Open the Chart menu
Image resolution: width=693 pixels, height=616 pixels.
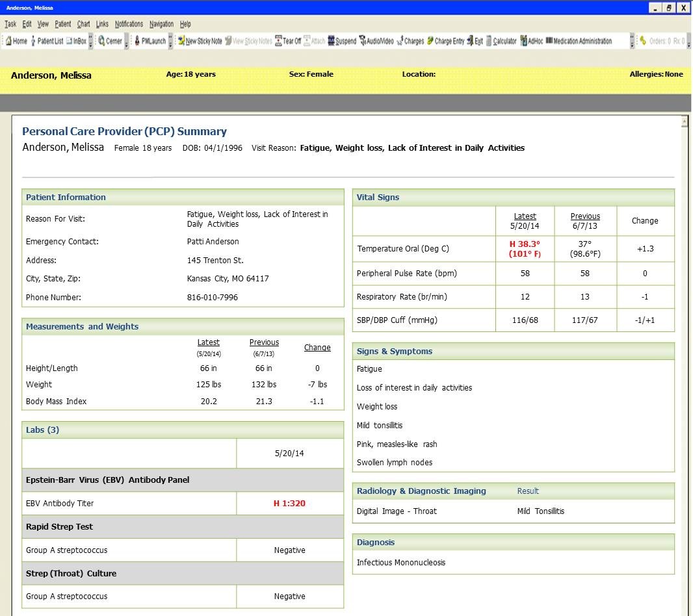[83, 24]
